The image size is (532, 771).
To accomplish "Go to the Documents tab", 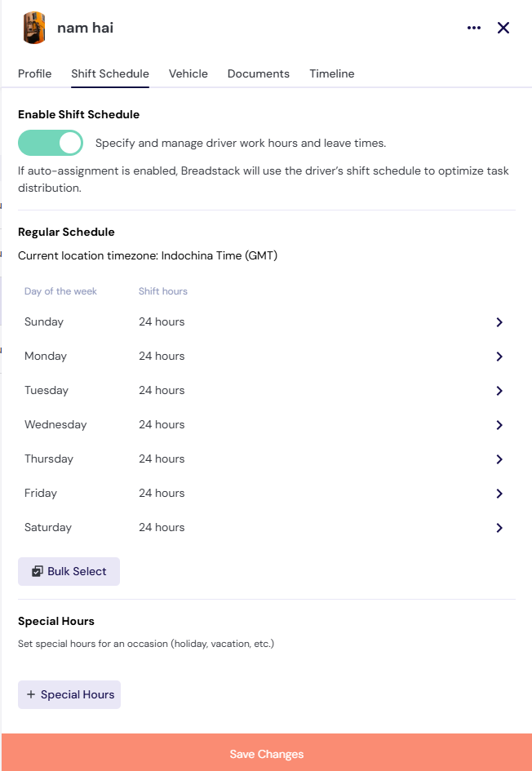I will coord(258,73).
